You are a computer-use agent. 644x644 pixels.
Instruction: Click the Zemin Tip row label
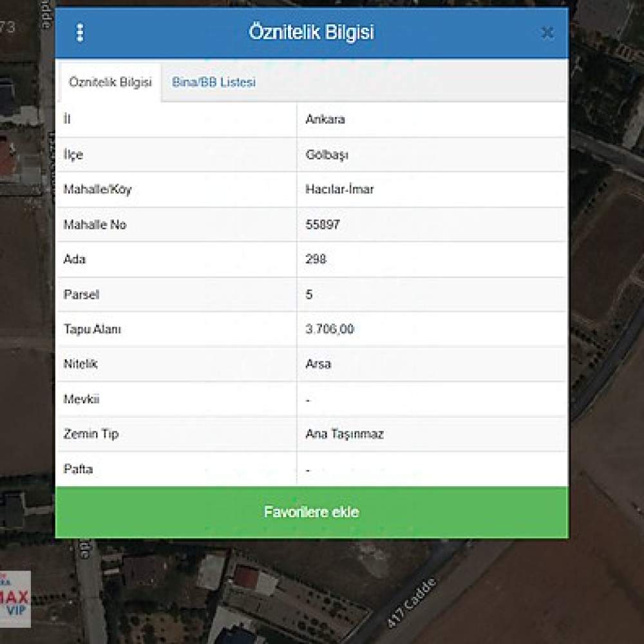coord(91,434)
